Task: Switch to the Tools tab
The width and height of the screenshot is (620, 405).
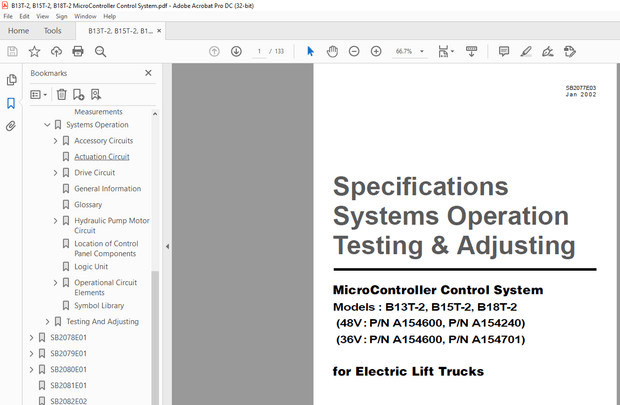Action: pos(53,31)
